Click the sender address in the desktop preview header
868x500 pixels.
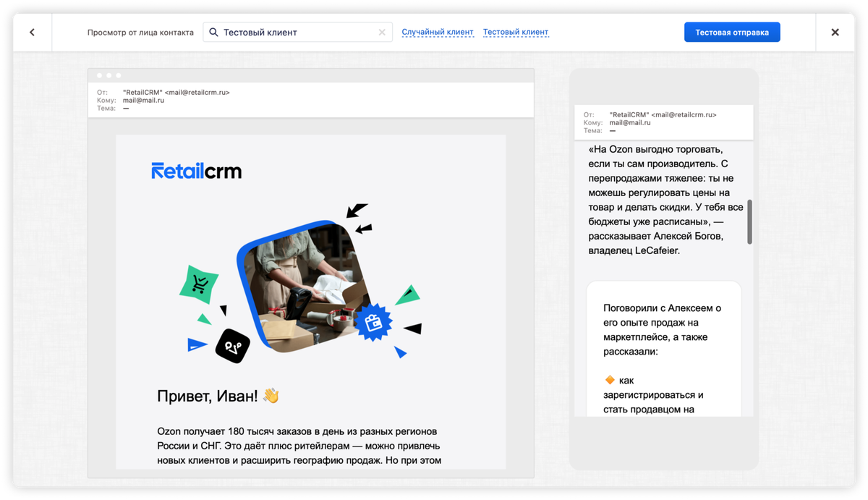click(x=176, y=93)
